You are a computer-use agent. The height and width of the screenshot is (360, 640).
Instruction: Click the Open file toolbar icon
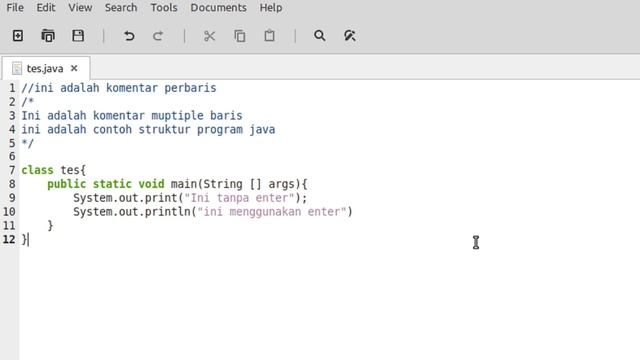(x=48, y=36)
